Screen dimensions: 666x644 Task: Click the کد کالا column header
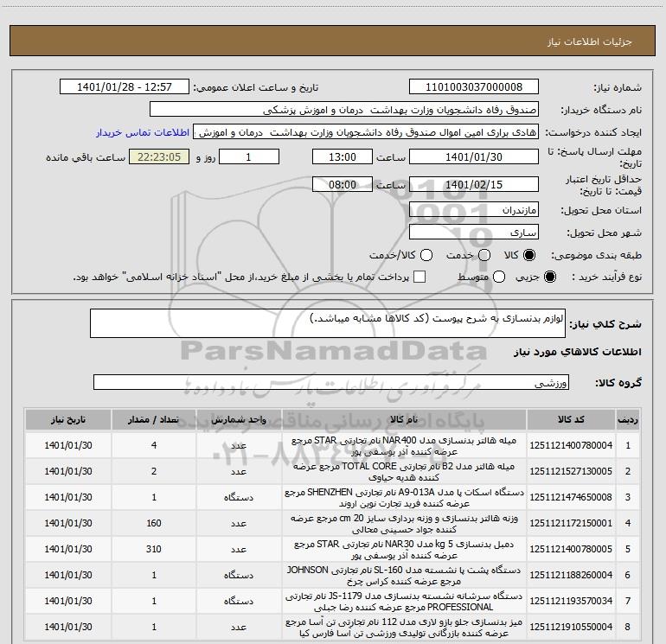(571, 420)
